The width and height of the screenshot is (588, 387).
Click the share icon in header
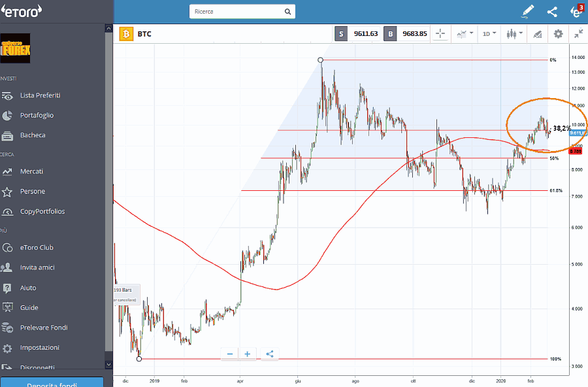(x=552, y=11)
